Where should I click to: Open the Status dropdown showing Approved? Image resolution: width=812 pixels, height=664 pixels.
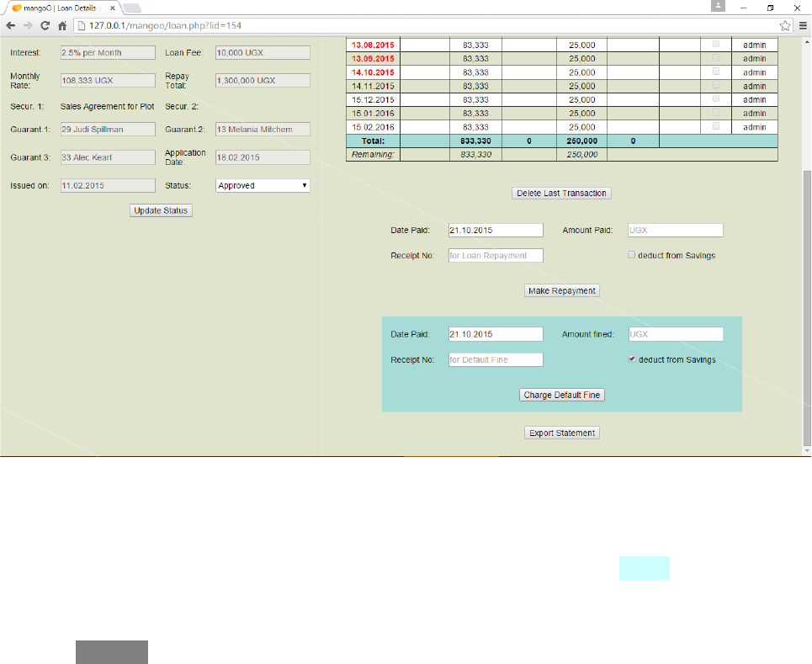pos(263,185)
